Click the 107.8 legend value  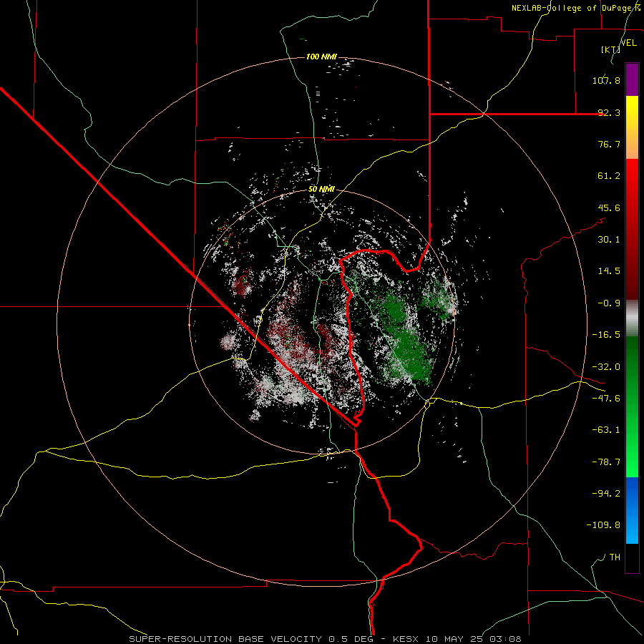point(606,80)
